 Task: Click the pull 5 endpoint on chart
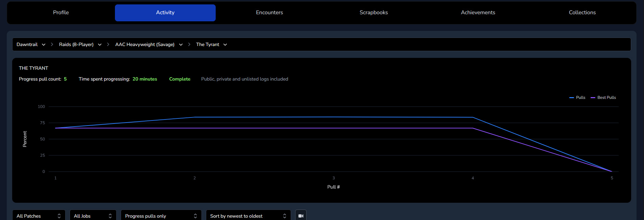[x=612, y=172]
